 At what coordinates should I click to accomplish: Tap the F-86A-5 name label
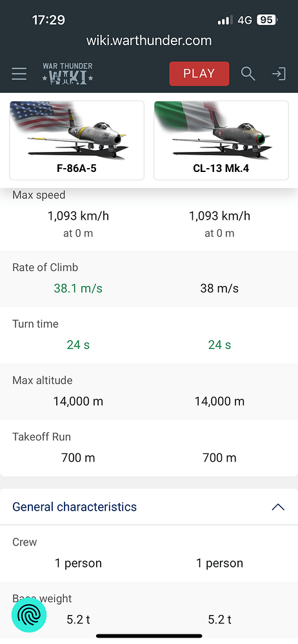click(77, 168)
